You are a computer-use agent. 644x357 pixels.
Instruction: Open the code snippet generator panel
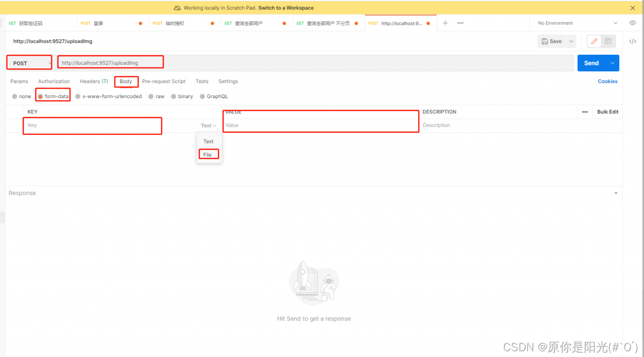click(x=632, y=41)
